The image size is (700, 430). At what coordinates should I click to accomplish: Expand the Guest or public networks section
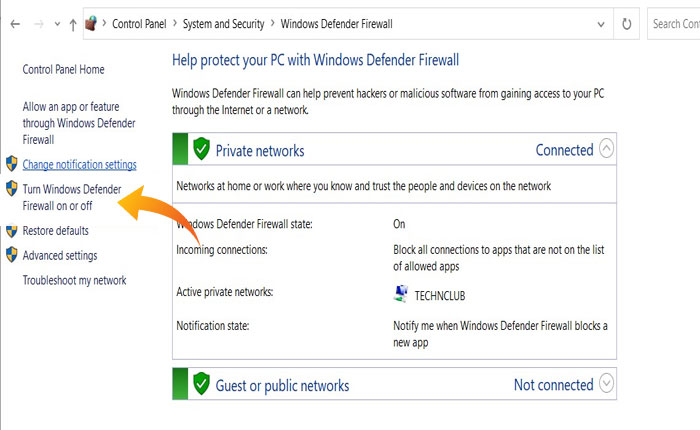[x=606, y=384]
